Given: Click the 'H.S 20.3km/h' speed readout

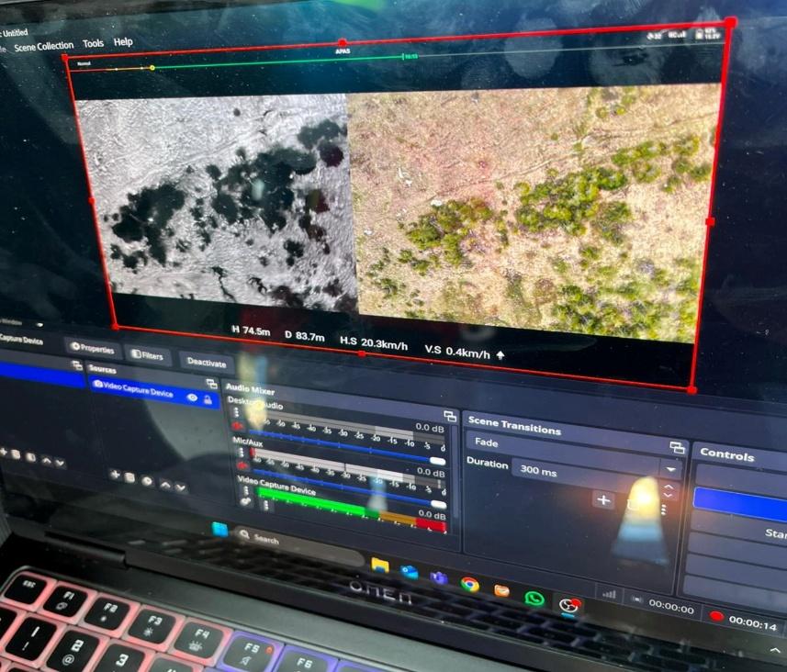Looking at the screenshot, I should [374, 343].
